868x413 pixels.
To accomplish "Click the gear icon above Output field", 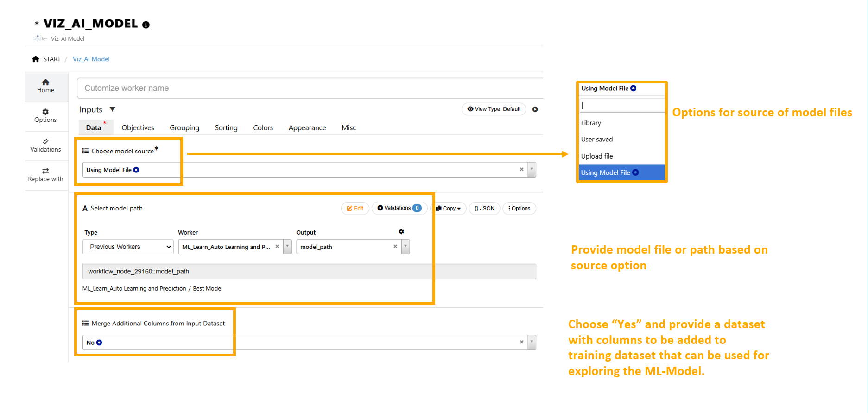I will pos(401,232).
